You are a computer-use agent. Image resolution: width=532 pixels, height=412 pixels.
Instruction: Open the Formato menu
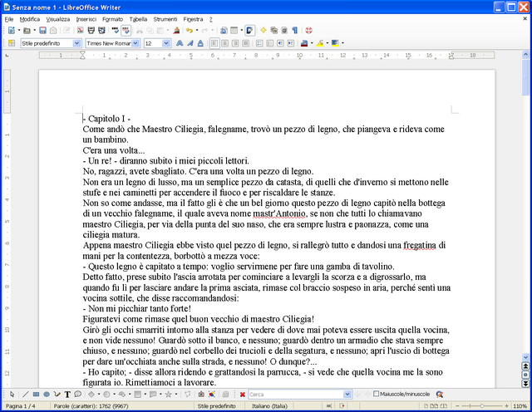pos(113,19)
